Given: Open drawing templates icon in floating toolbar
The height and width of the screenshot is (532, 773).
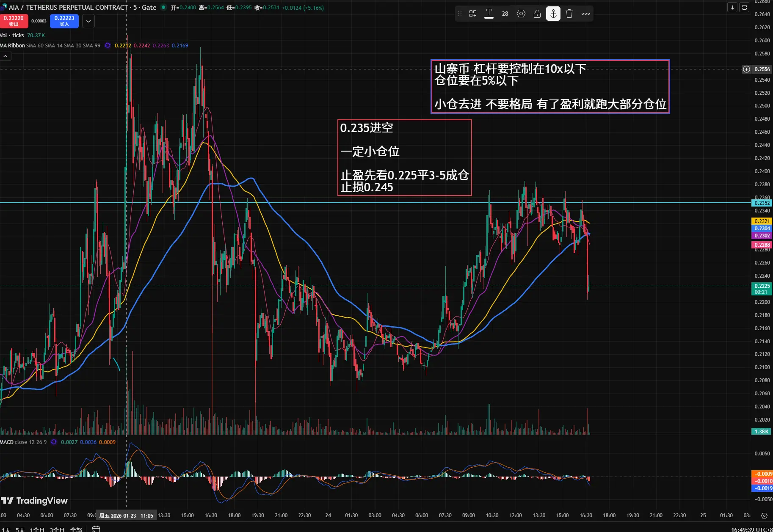Looking at the screenshot, I should coord(473,14).
